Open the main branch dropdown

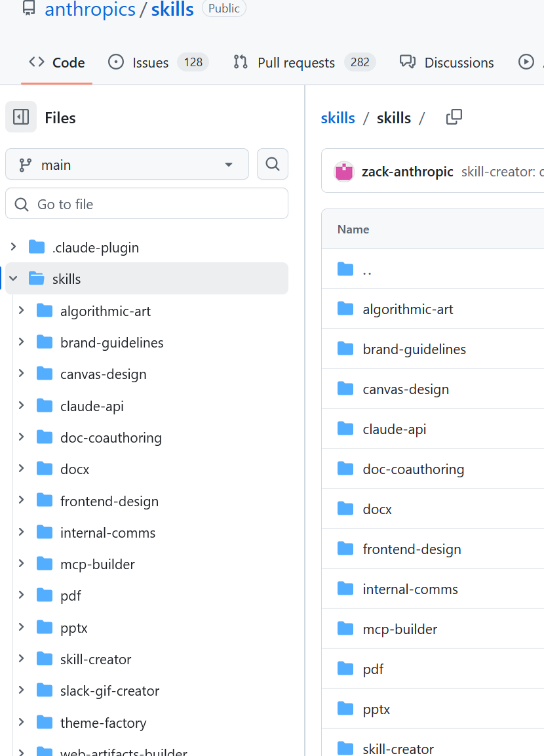(x=127, y=165)
